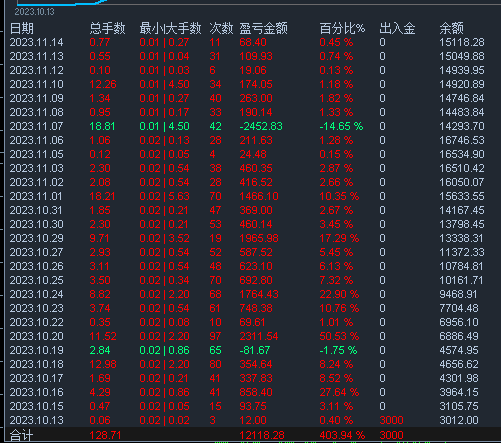Select the 2023.11.07 loss row date
Viewport: 501px width, 443px height.
36,126
